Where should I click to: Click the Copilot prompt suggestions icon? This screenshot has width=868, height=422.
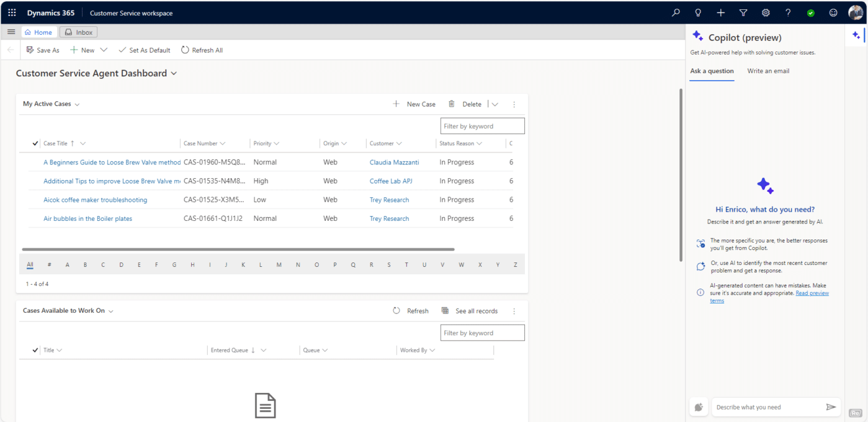[x=699, y=407]
